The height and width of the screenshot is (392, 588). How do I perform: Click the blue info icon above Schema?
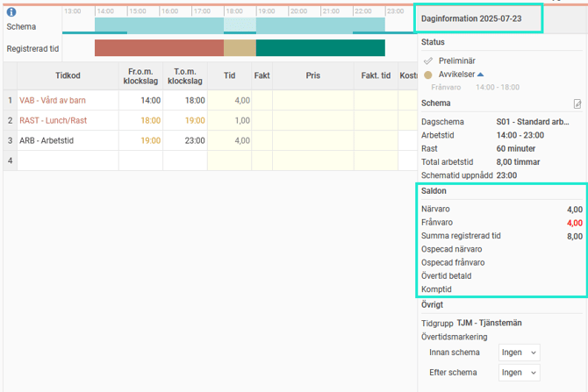coord(11,12)
